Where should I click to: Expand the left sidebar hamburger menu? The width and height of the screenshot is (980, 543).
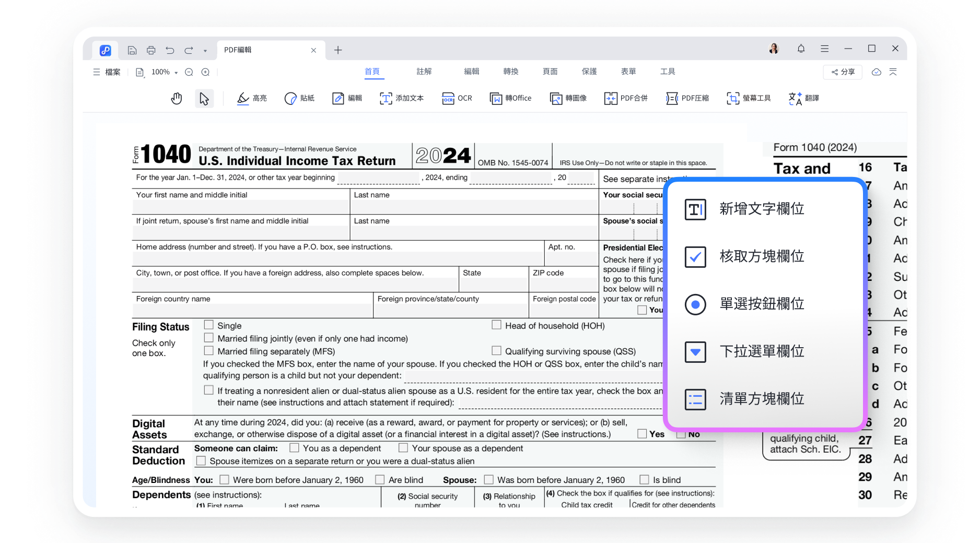97,72
